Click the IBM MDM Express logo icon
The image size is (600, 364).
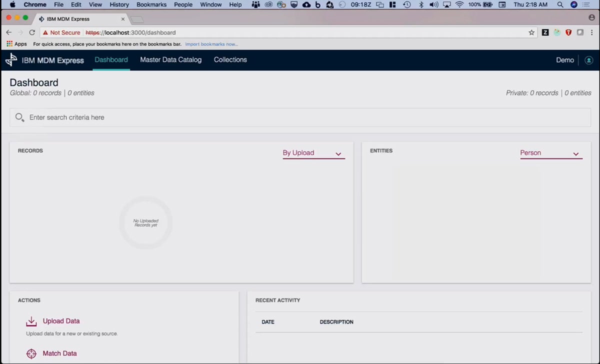tap(11, 60)
